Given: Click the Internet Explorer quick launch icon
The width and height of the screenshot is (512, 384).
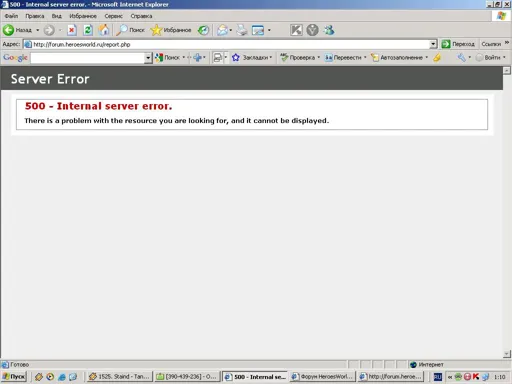Looking at the screenshot, I should tap(62, 377).
